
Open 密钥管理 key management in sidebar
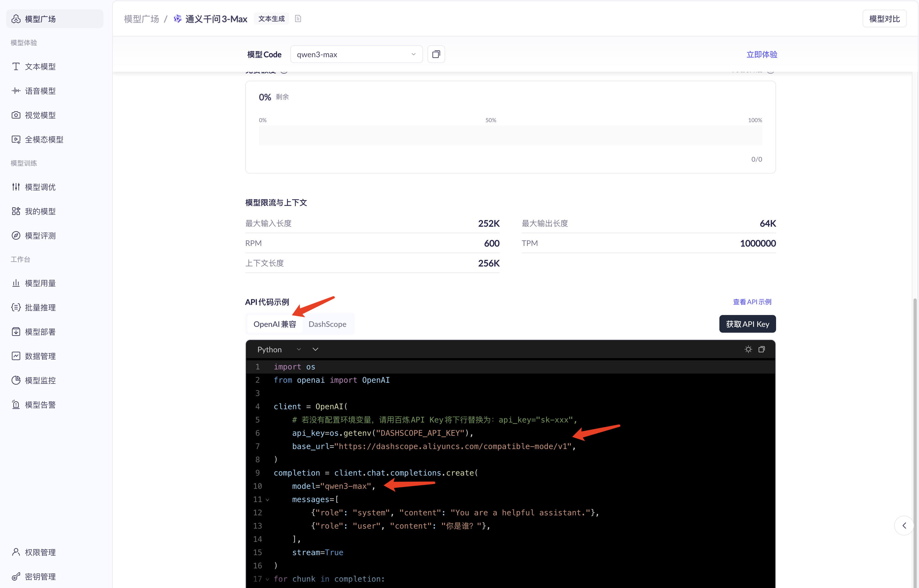(40, 576)
